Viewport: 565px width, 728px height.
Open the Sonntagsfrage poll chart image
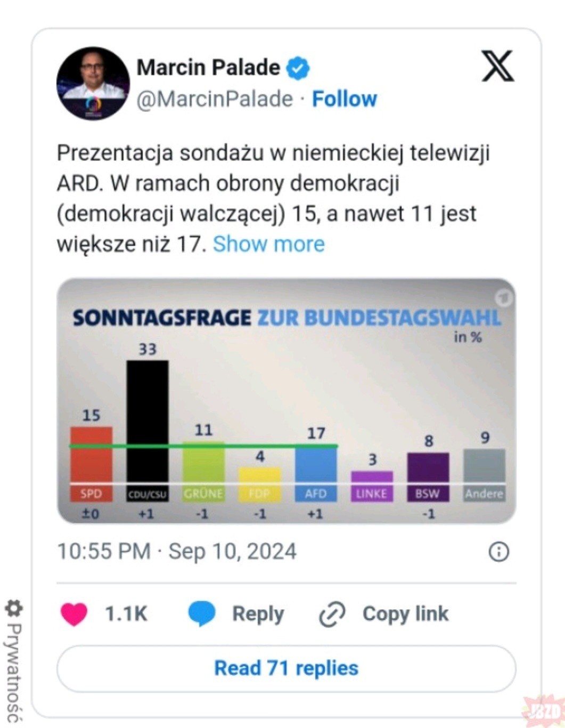[x=286, y=401]
